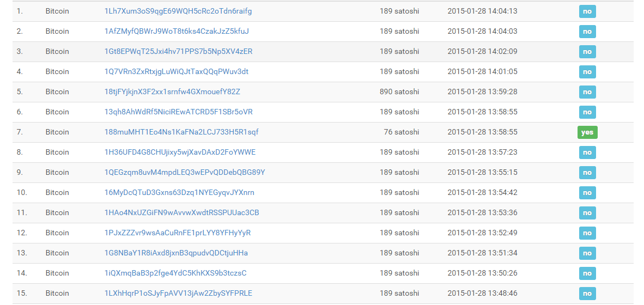
Task: Open address 1Q7VRn3ZxRtxjgLuWiQJtTaxQQqPWuv3dt
Action: 177,71
